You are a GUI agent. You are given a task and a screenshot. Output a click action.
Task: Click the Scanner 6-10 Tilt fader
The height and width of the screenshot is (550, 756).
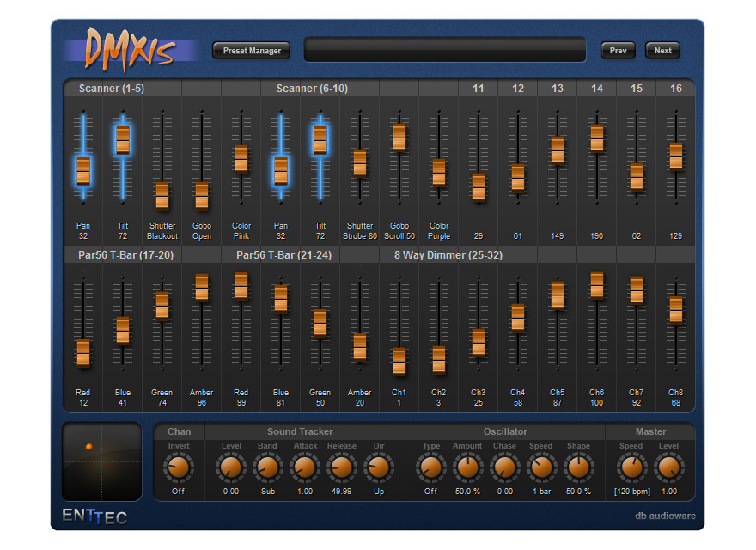[x=320, y=140]
